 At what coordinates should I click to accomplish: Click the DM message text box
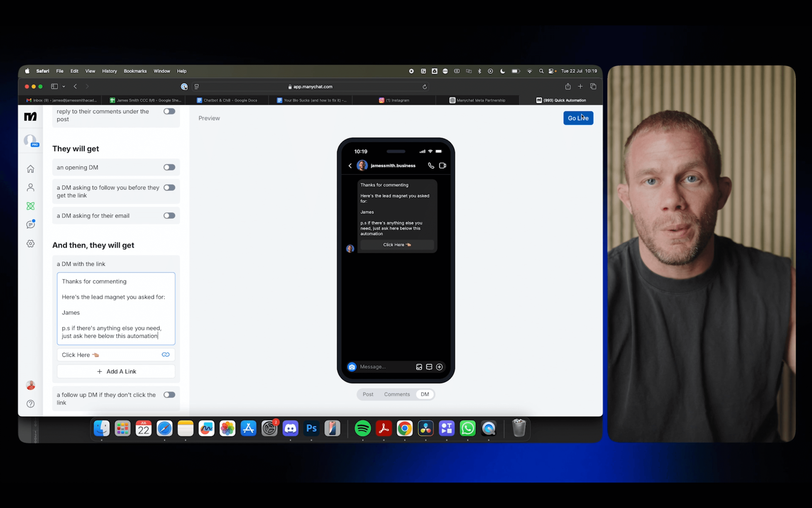[116, 308]
